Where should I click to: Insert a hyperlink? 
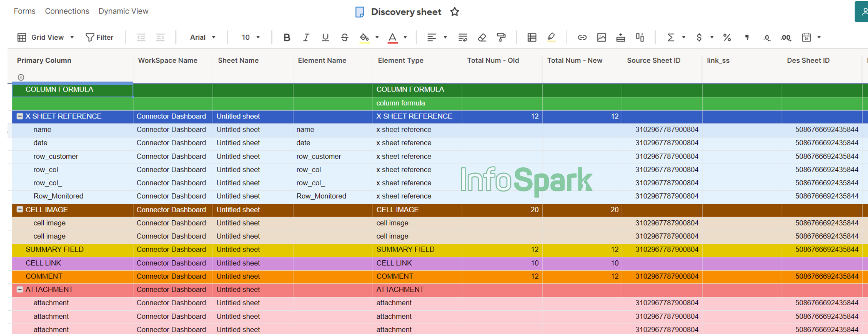(x=582, y=38)
